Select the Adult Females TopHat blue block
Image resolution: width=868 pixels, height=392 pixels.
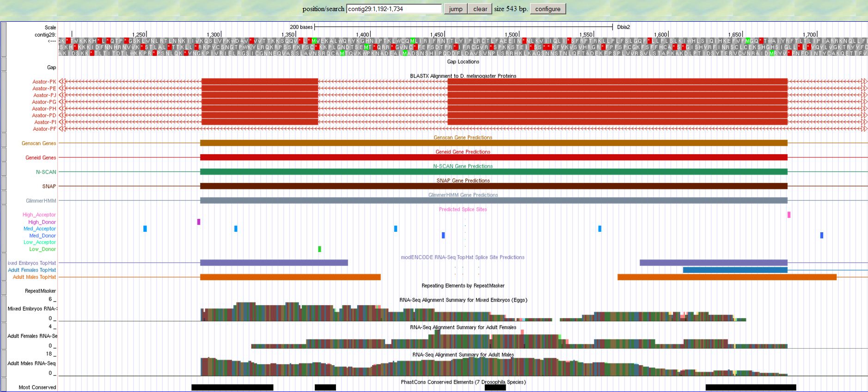point(735,270)
